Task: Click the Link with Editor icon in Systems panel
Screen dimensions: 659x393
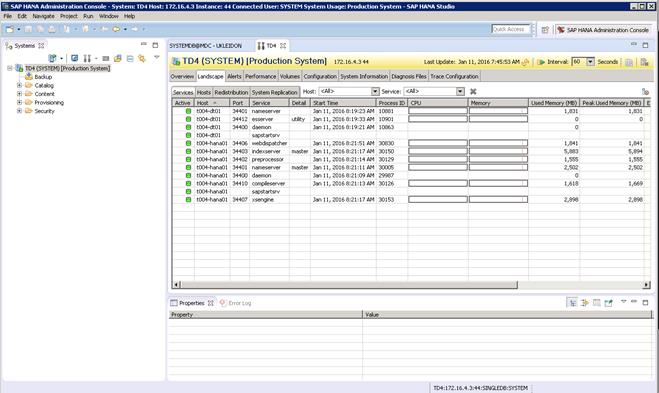Action: coord(142,58)
